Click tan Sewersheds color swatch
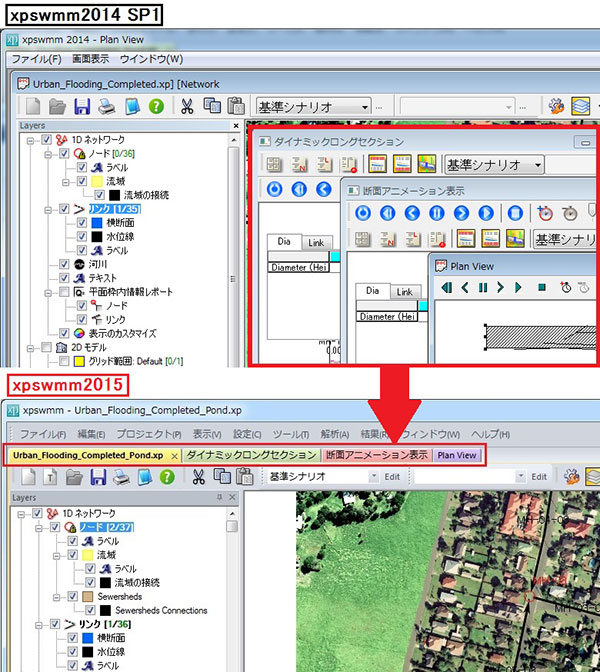Viewport: 600px width, 672px height. click(x=88, y=597)
